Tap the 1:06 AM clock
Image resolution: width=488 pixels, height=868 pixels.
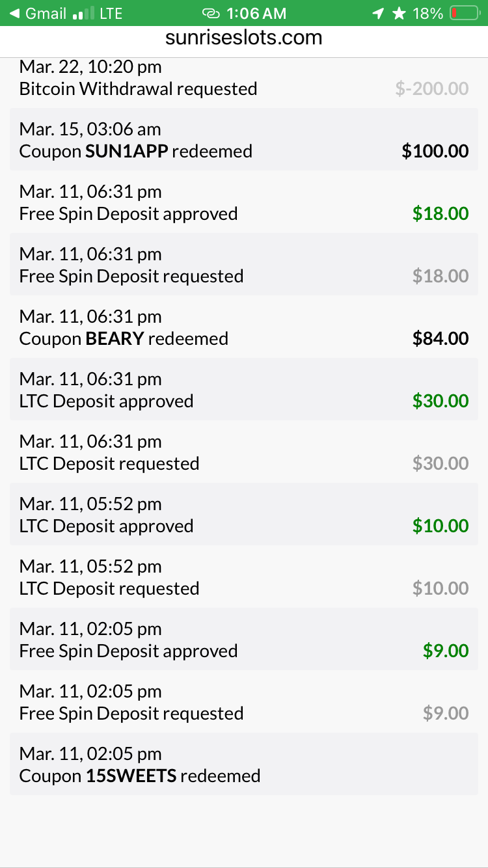[x=257, y=13]
